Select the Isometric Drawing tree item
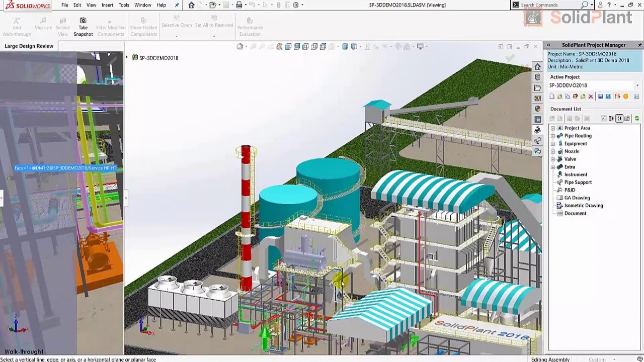 pyautogui.click(x=583, y=206)
